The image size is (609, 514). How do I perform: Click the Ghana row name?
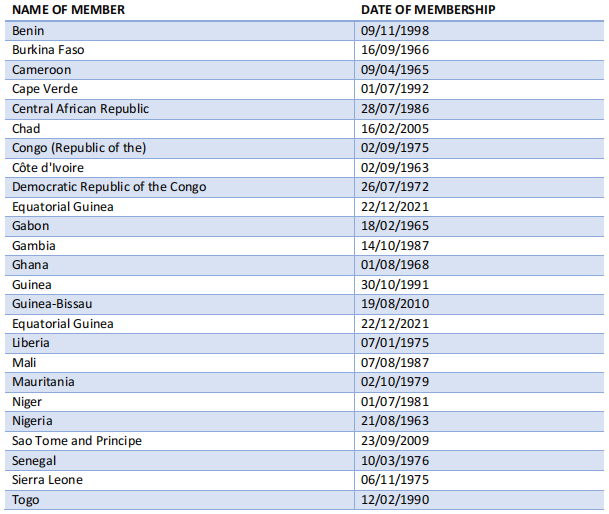(x=30, y=265)
